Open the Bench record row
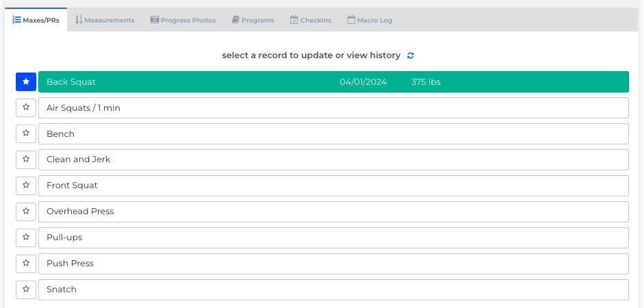644x308 pixels. click(333, 134)
